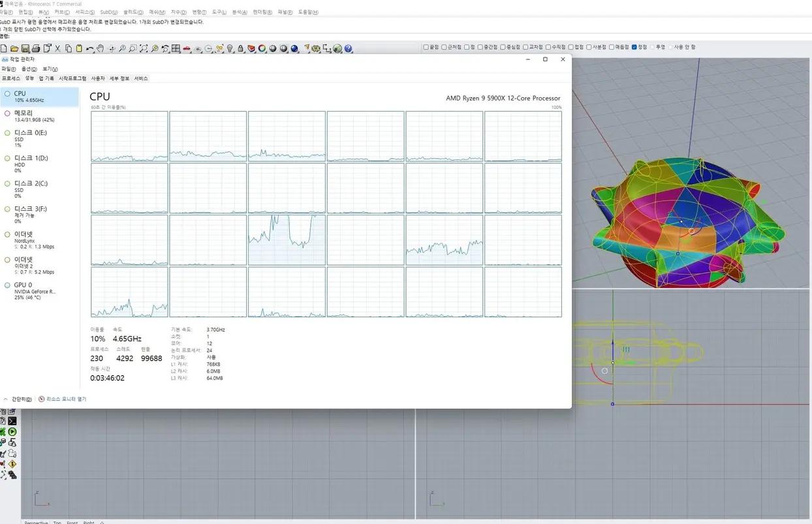812x524 pixels.
Task: Open the black script terminal icon on left
Action: 12,421
